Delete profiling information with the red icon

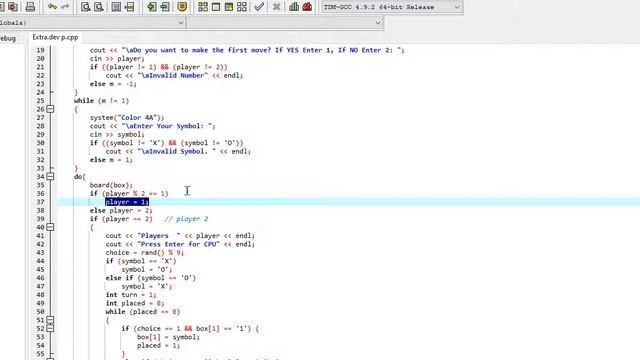(307, 7)
